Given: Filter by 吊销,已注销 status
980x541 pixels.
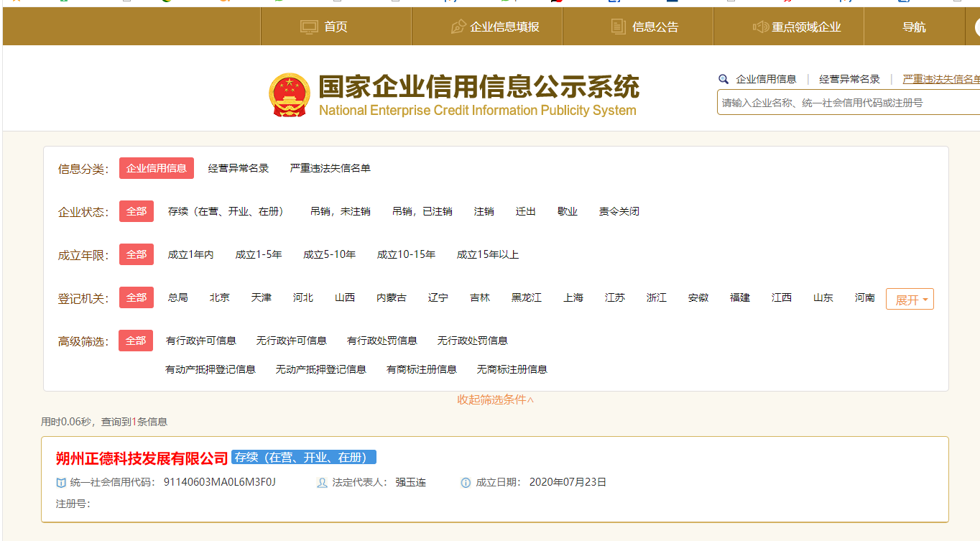Looking at the screenshot, I should (422, 211).
